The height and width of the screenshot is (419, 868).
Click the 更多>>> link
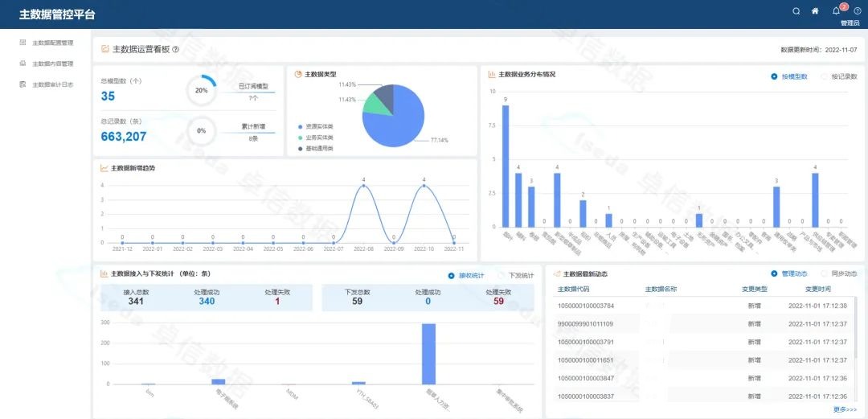(845, 409)
